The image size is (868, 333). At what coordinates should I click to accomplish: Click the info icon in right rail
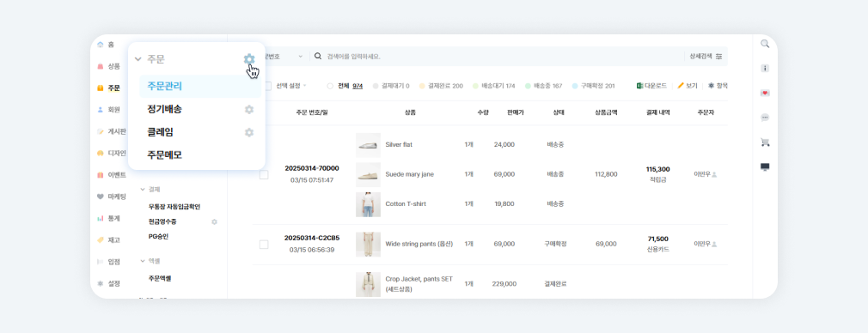(765, 68)
